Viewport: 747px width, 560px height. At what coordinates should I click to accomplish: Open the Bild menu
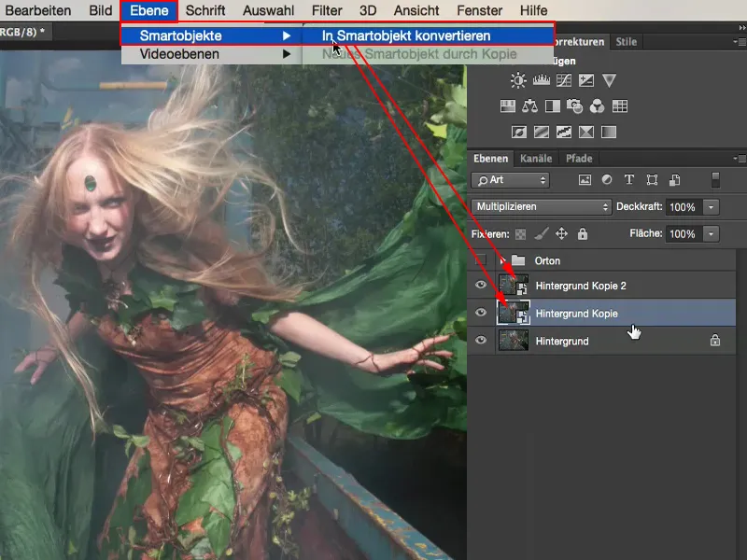coord(101,10)
